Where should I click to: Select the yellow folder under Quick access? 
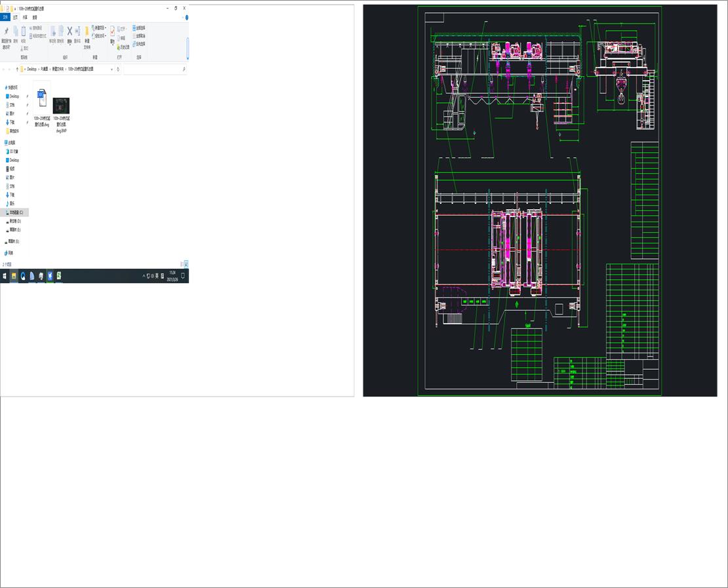(x=14, y=131)
